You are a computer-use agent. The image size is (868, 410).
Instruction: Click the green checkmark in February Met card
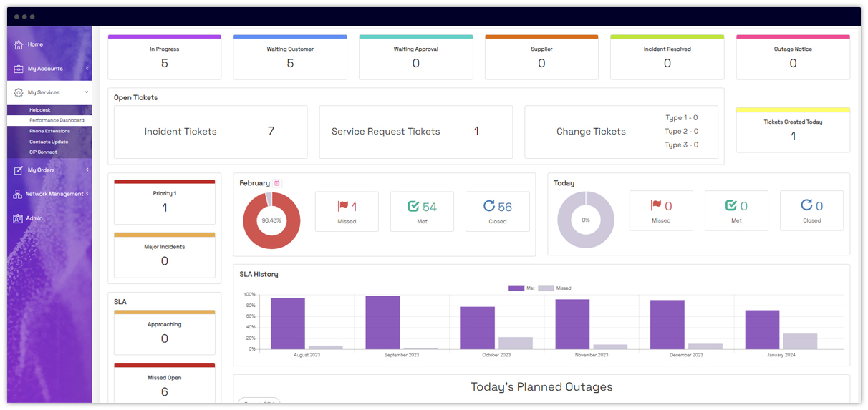(x=413, y=207)
